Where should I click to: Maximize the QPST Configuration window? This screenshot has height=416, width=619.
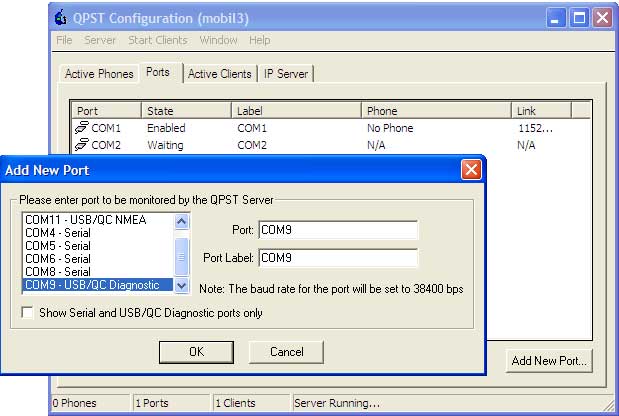point(579,18)
